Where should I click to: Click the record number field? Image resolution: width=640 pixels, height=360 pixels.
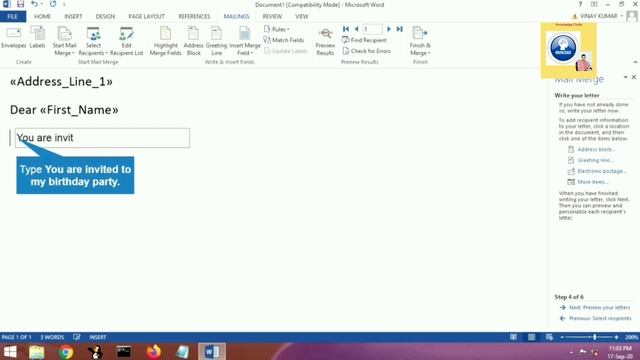pyautogui.click(x=372, y=29)
